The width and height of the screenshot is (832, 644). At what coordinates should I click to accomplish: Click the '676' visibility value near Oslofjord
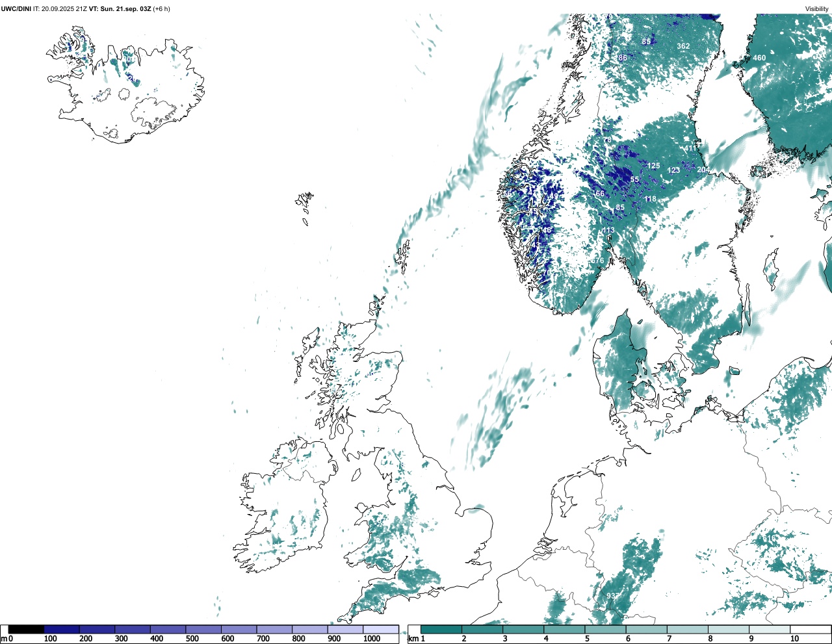597,261
